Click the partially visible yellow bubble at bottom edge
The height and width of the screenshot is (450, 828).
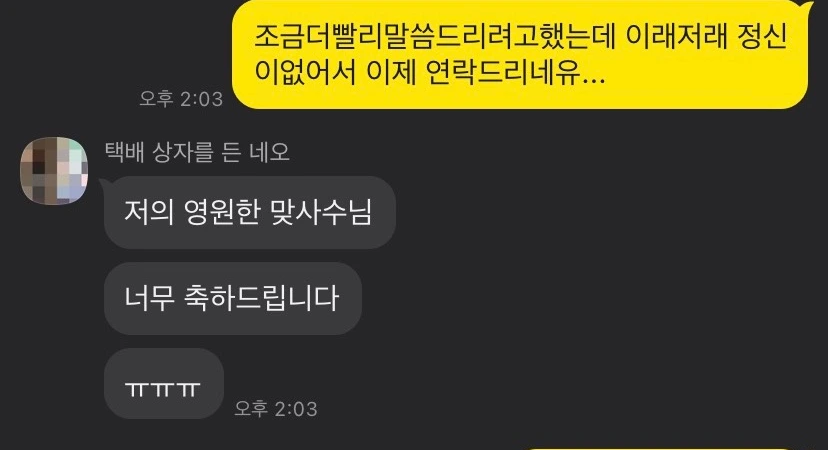[x=660, y=448]
